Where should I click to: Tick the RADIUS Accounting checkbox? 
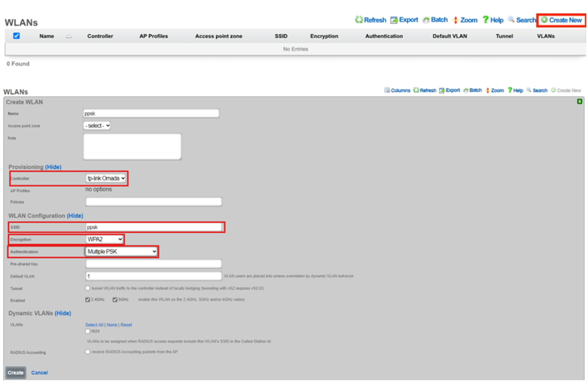[88, 351]
